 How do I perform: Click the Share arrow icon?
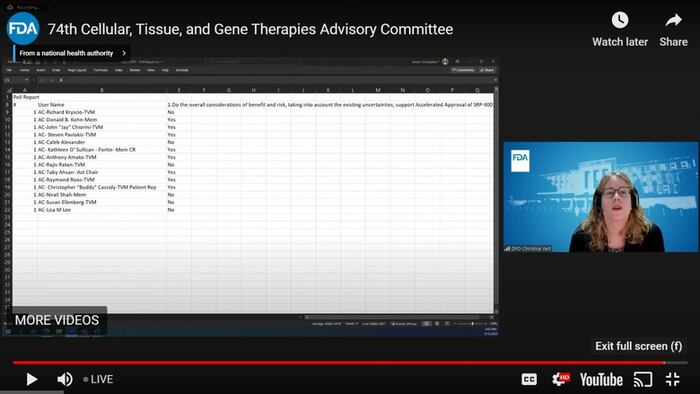(x=673, y=20)
